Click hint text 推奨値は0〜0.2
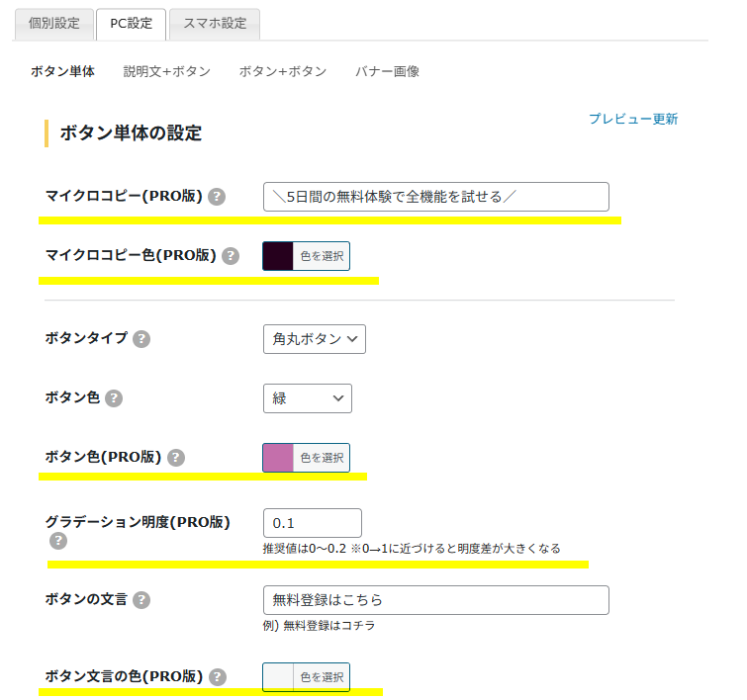Image resolution: width=747 pixels, height=700 pixels. coord(412,549)
